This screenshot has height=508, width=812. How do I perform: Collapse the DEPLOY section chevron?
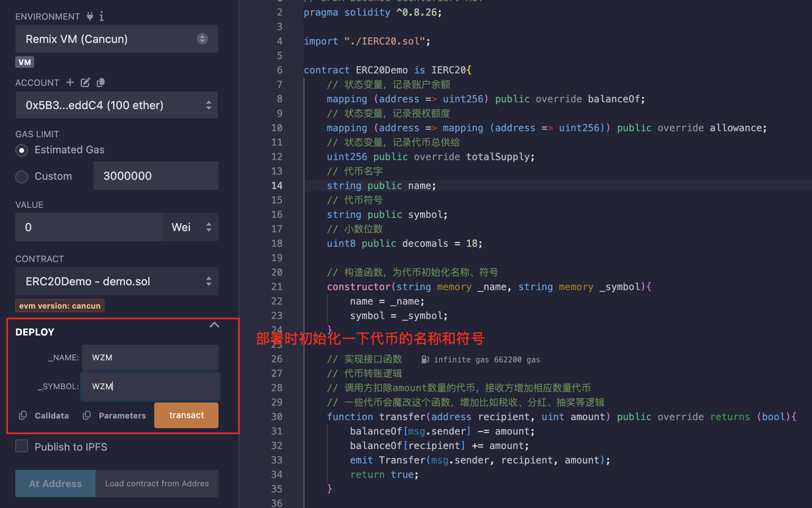coord(214,325)
